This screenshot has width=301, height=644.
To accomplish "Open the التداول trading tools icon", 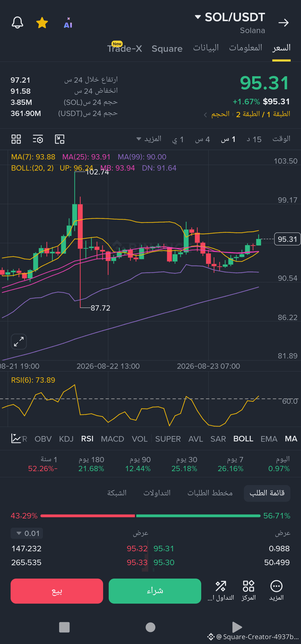I will [221, 591].
